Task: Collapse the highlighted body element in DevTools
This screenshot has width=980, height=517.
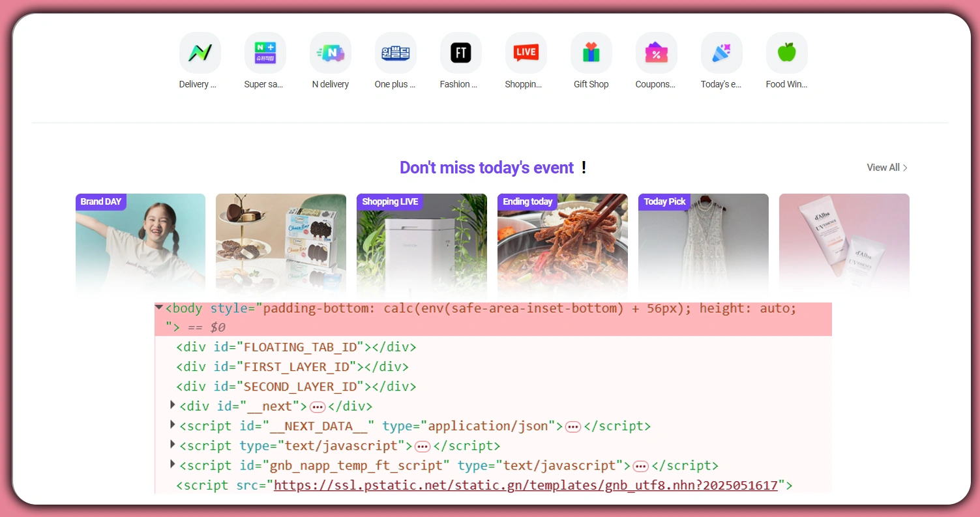Action: [x=158, y=308]
